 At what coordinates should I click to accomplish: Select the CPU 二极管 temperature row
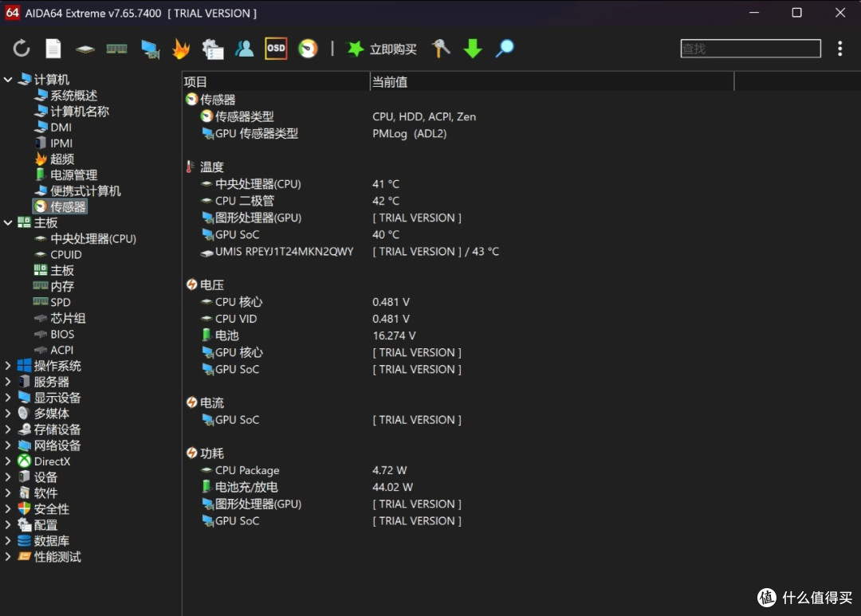302,201
